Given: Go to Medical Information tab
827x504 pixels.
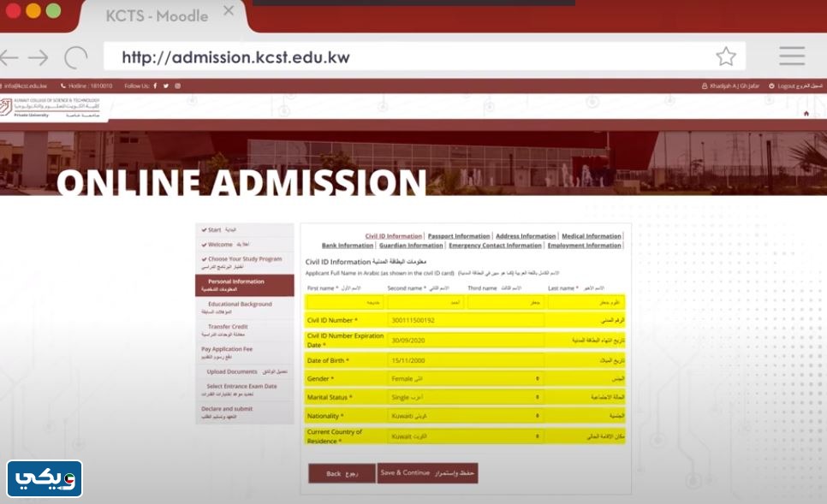Looking at the screenshot, I should (591, 236).
